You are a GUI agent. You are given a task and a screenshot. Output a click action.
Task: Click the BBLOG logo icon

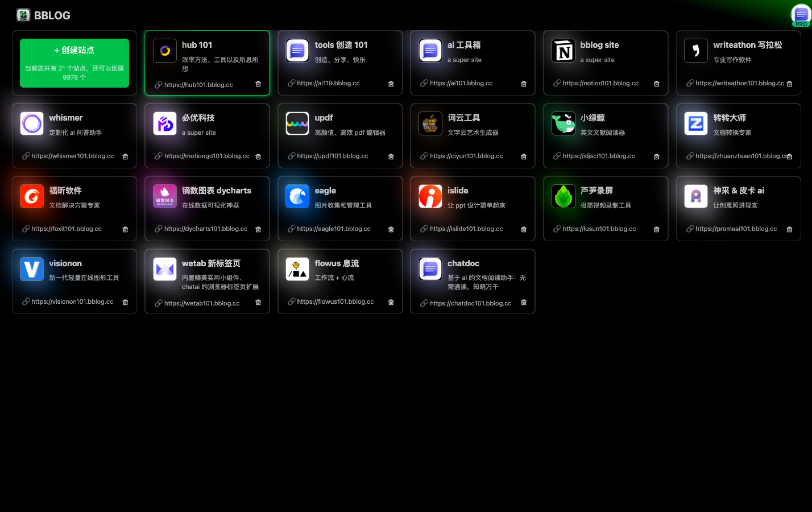23,15
